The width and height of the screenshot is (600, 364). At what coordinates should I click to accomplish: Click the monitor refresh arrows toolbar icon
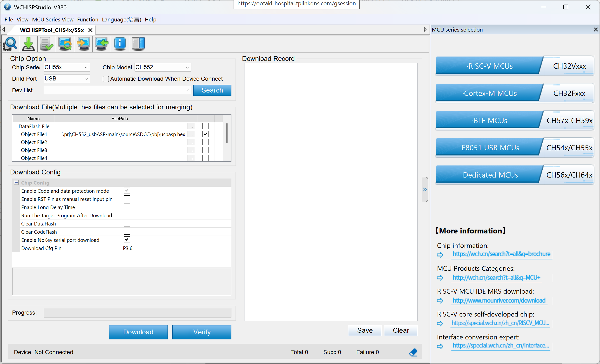click(65, 44)
